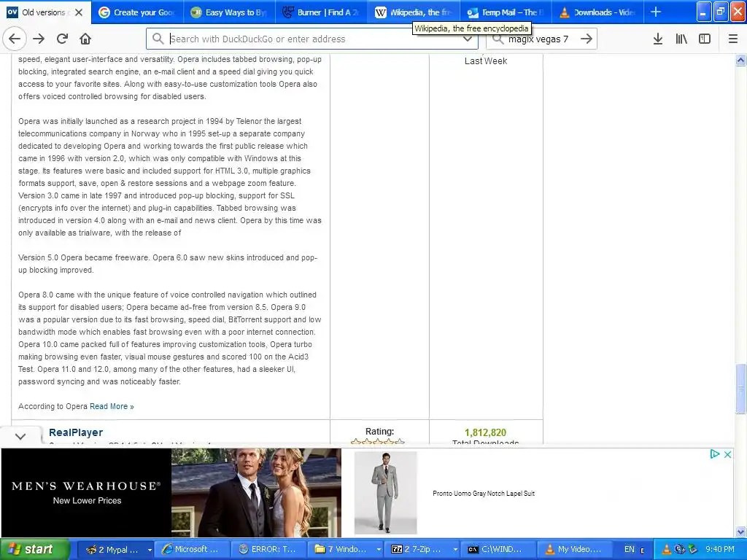The image size is (747, 560).
Task: Collapse the bottom ad chevron
Action: click(20, 436)
